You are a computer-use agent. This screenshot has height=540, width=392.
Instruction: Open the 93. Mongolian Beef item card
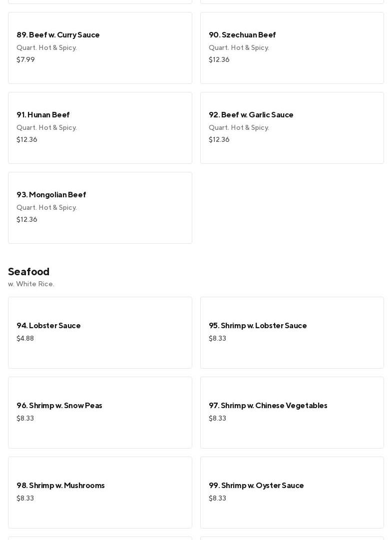100,207
